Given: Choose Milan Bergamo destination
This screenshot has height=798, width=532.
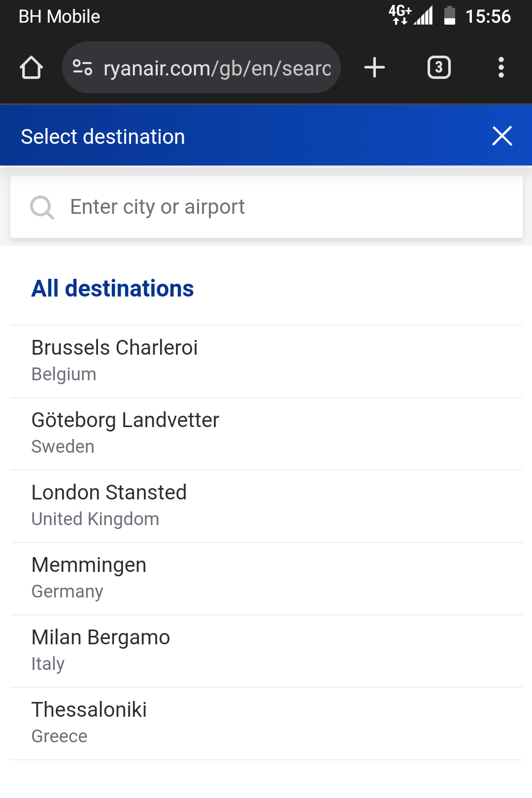Looking at the screenshot, I should (266, 651).
